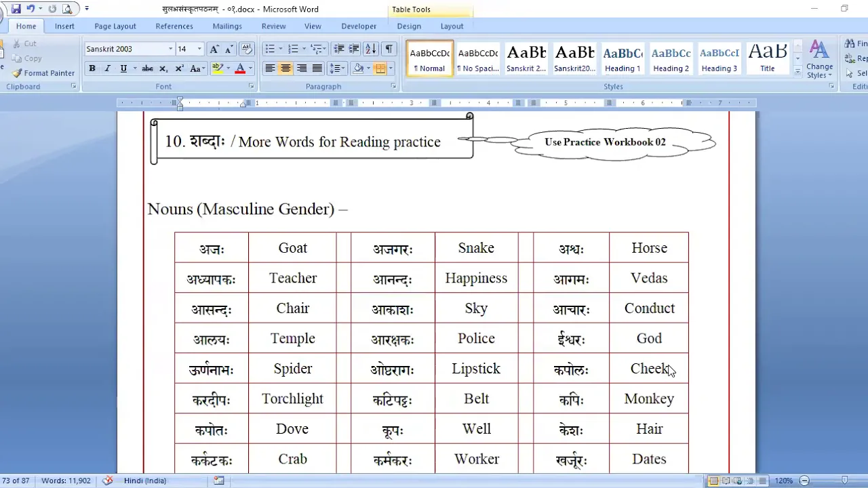Toggle Justify alignment
Image resolution: width=868 pixels, height=488 pixels.
pos(317,68)
